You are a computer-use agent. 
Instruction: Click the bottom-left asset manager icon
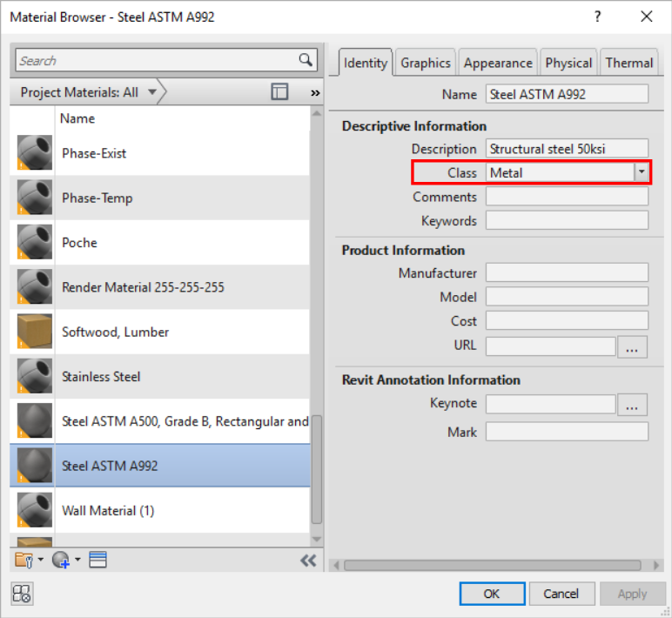point(22,594)
